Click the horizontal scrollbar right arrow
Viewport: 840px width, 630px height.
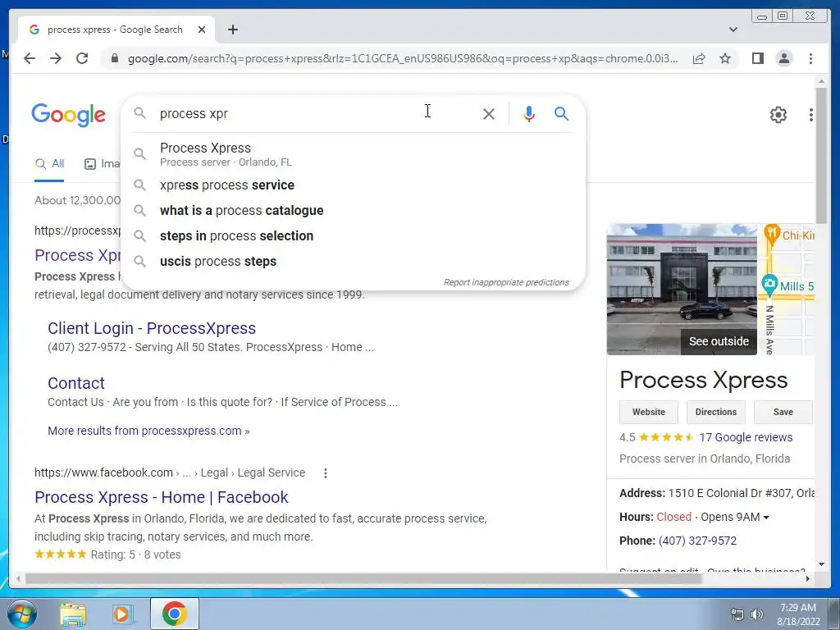808,578
